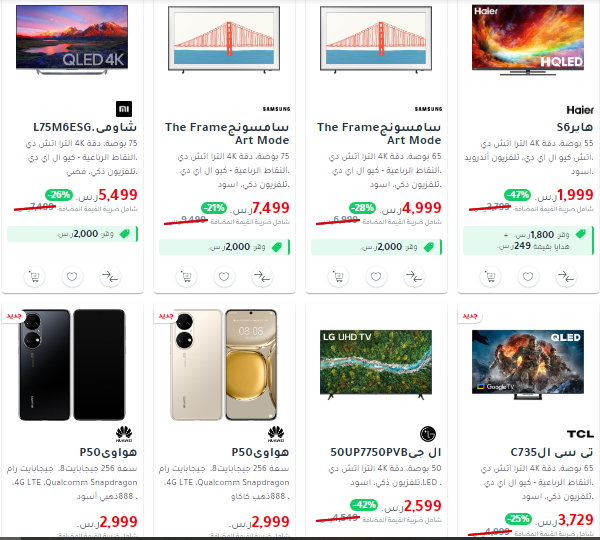Heart the Samsung Frame 65 inch TV

coord(376,276)
